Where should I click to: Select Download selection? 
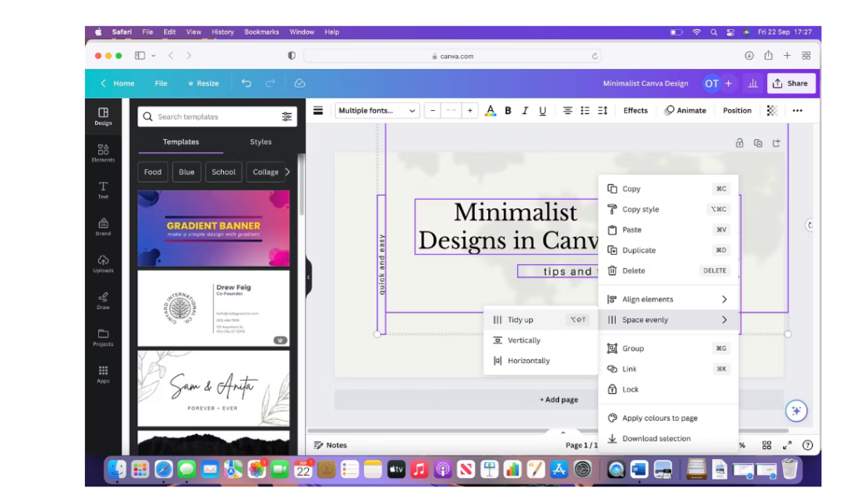coord(668,439)
